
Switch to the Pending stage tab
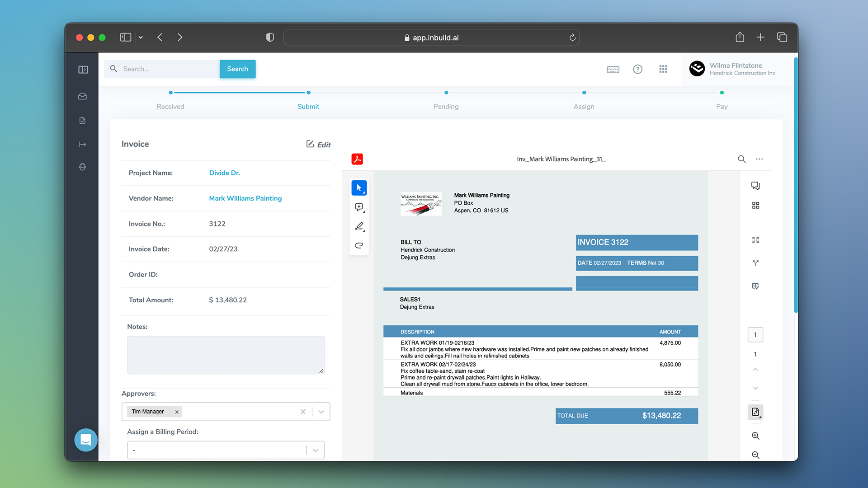[446, 106]
